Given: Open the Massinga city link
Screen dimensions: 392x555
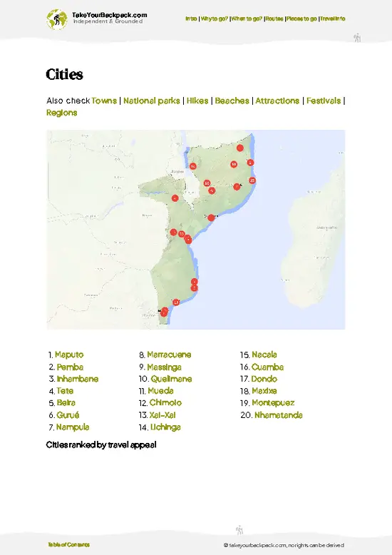Looking at the screenshot, I should (x=164, y=367).
